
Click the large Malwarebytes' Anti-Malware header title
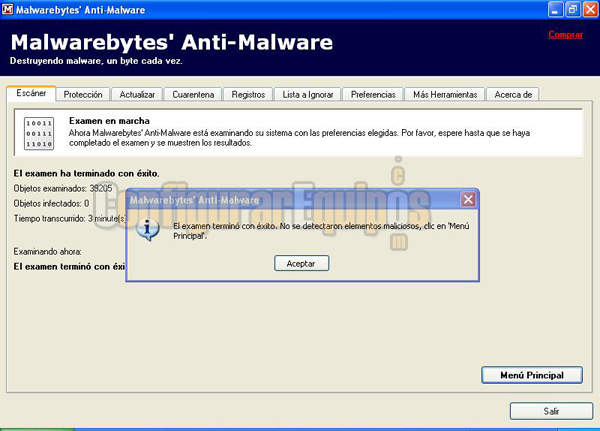pos(172,42)
